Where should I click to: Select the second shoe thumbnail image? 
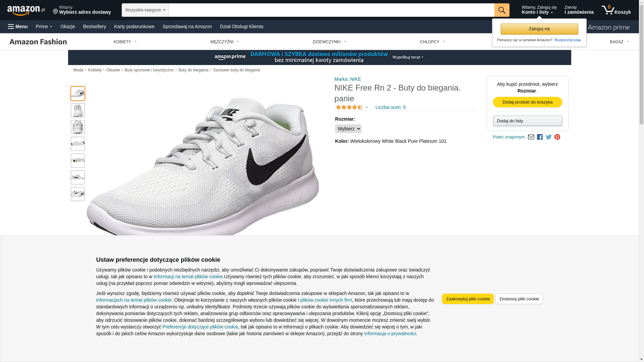(78, 110)
